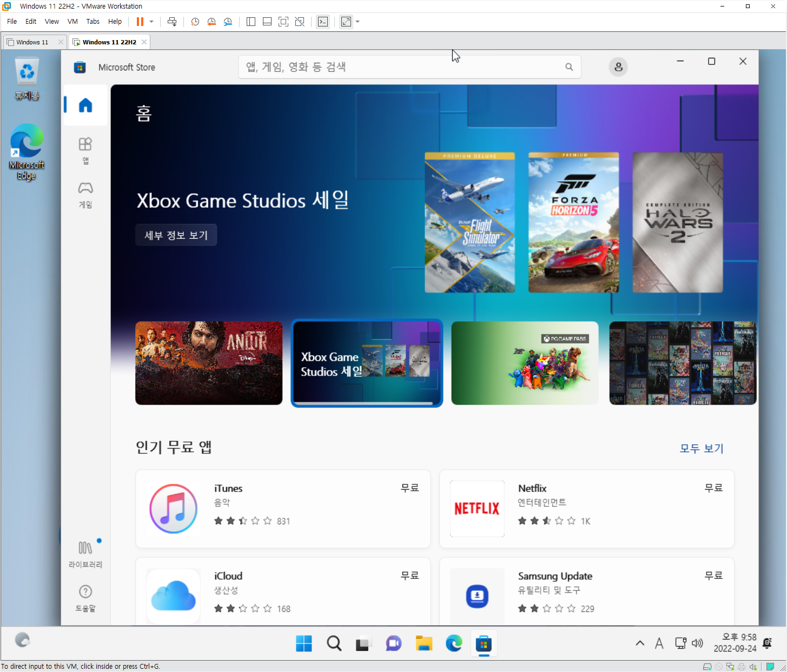Send Ctrl+Alt+Del to the virtual machine
This screenshot has height=672, width=787.
(x=172, y=22)
